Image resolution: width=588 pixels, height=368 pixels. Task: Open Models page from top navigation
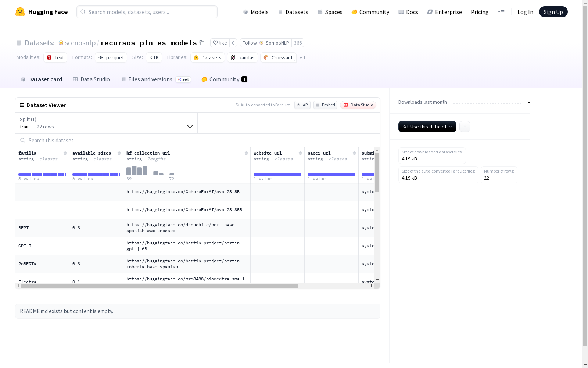coord(256,12)
